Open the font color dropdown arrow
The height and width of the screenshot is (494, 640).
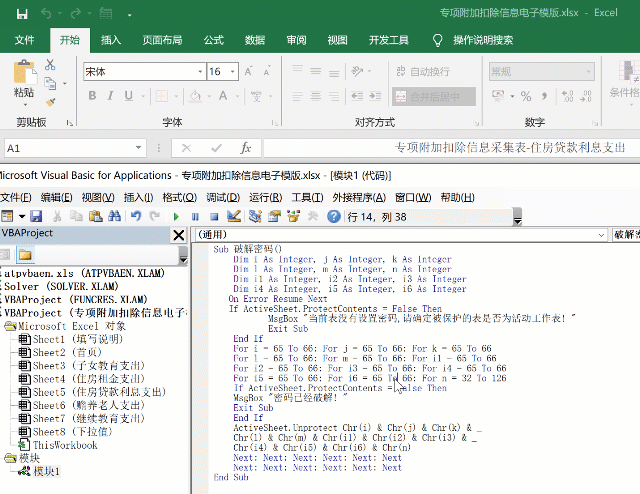(x=237, y=96)
